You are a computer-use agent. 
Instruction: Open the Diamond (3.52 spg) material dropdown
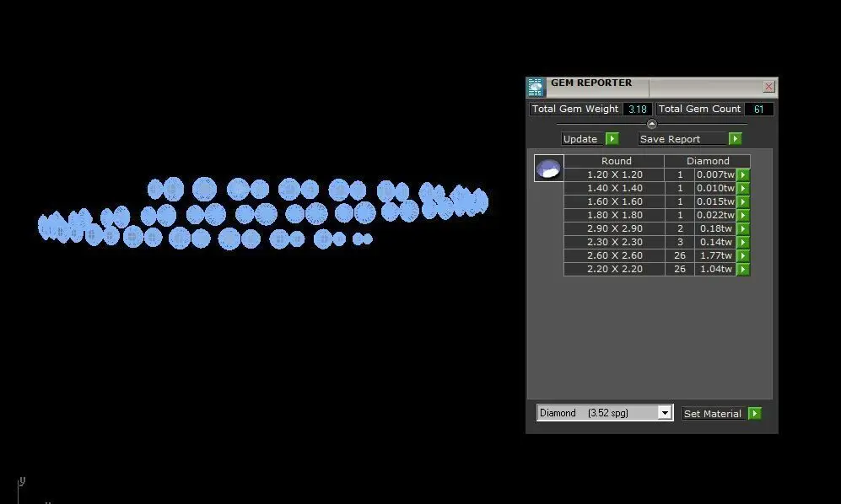pos(605,413)
